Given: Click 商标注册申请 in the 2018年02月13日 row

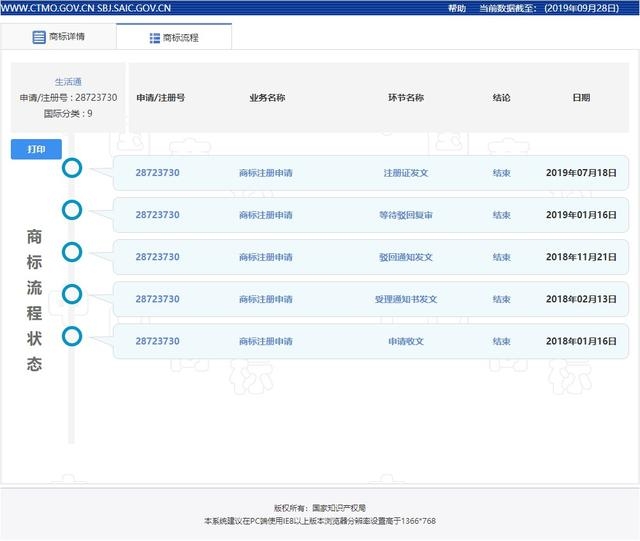Looking at the screenshot, I should (x=266, y=299).
